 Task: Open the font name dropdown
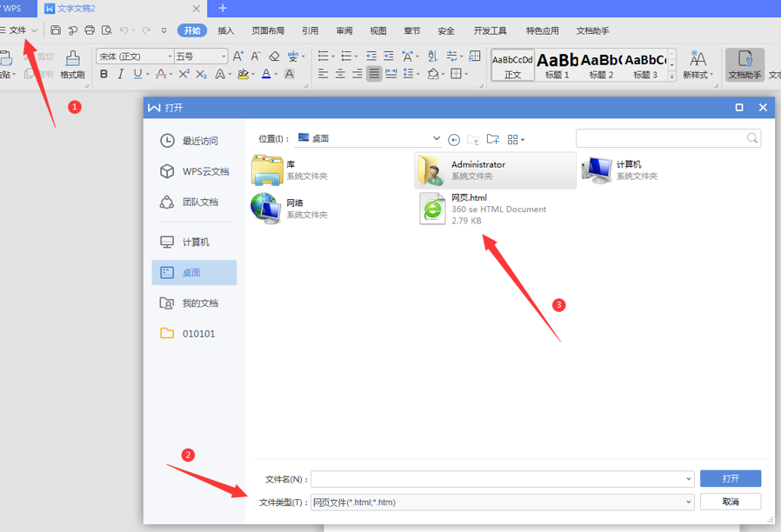click(x=170, y=57)
